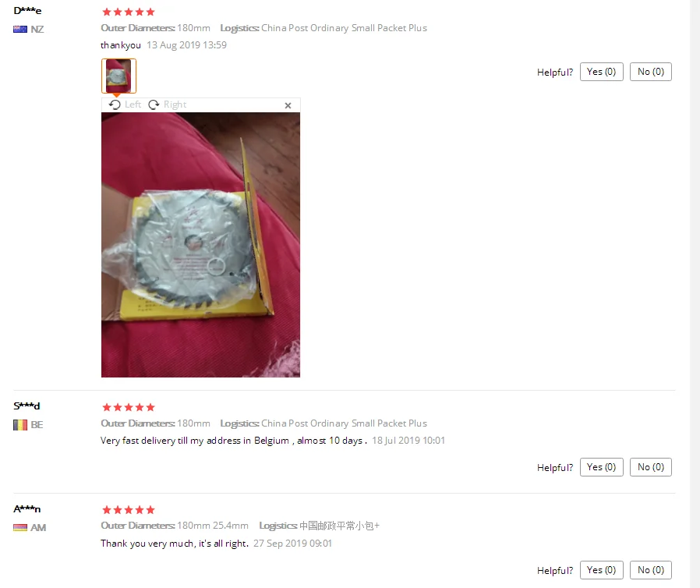Screen dimensions: 700x588
Task: Click reviewer name A***n
Action: coord(27,509)
